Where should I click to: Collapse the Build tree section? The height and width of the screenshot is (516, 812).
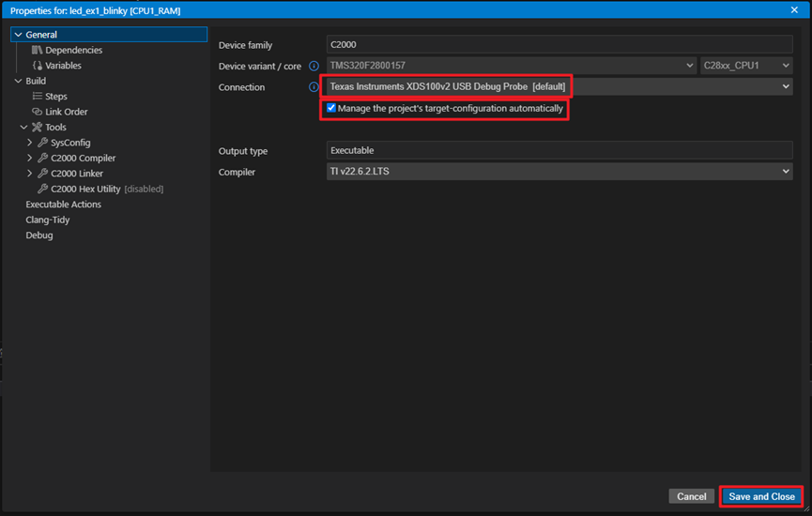(x=18, y=81)
